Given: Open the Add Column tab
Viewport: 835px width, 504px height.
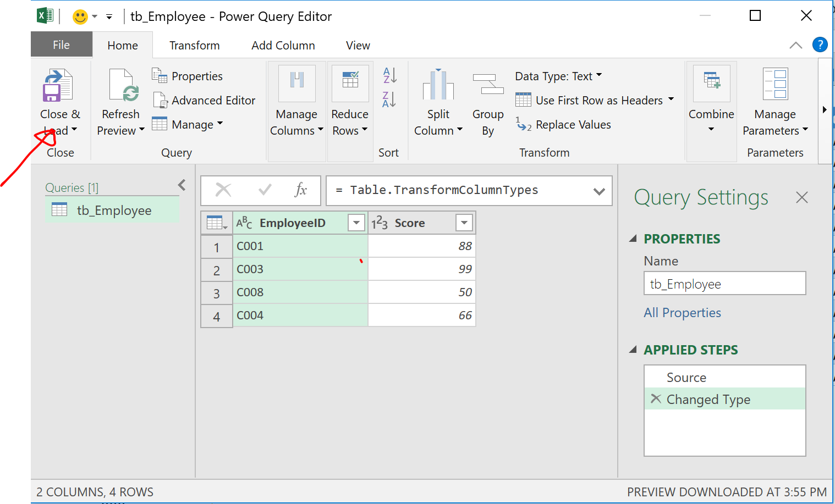Looking at the screenshot, I should [283, 46].
